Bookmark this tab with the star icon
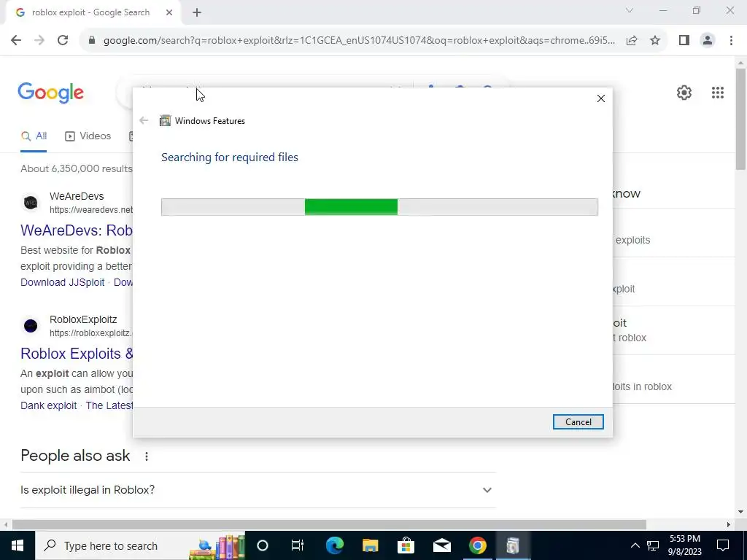Image resolution: width=747 pixels, height=560 pixels. pyautogui.click(x=655, y=41)
